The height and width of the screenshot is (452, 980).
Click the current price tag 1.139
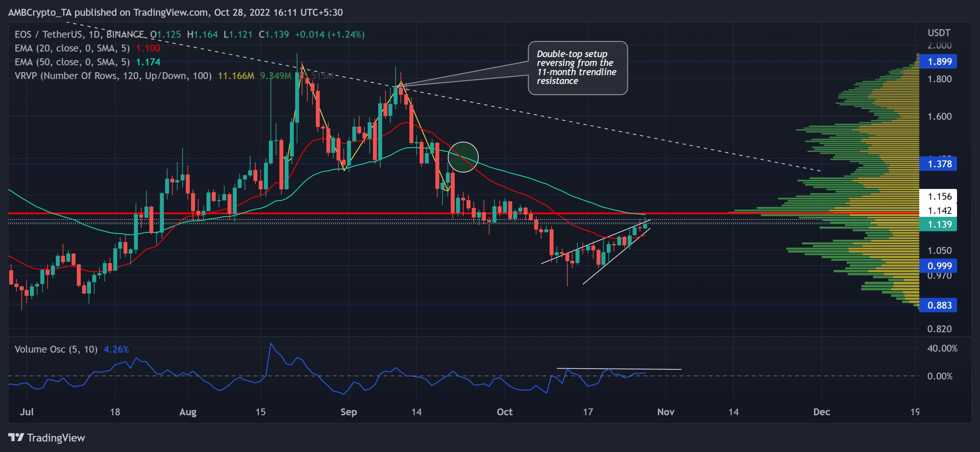click(938, 224)
